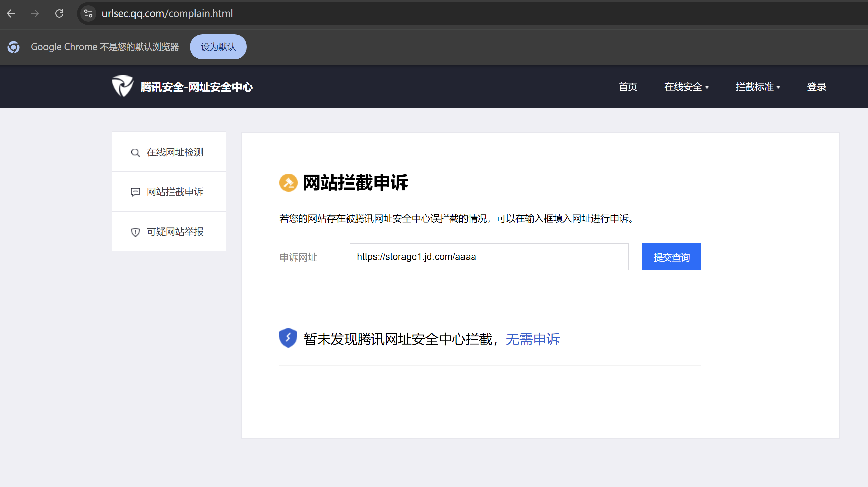This screenshot has width=868, height=487.
Task: Click the chat bubble icon beside 网站拦截申诉
Action: tap(135, 192)
